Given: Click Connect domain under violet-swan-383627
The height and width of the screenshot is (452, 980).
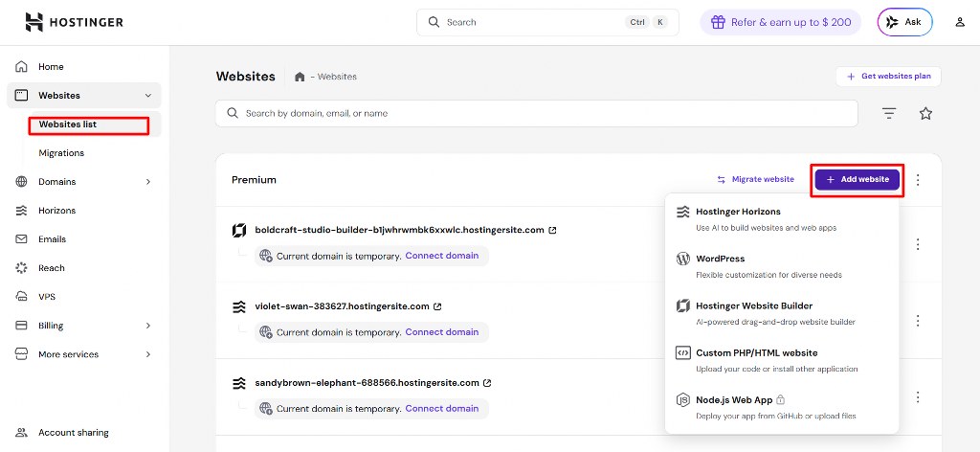Looking at the screenshot, I should 442,332.
